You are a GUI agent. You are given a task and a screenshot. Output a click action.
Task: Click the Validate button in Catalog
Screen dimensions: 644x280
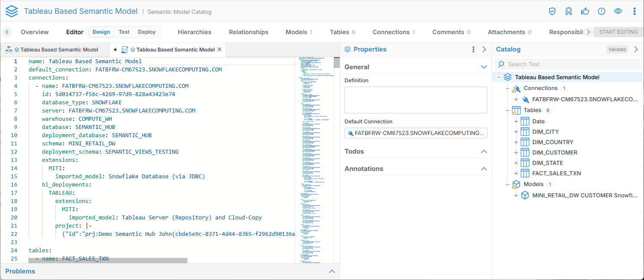click(x=617, y=49)
